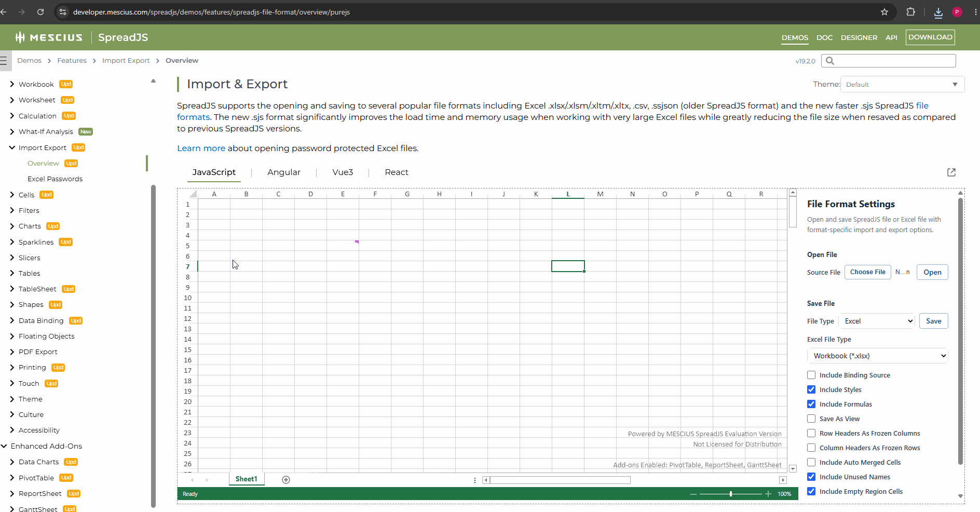Screen dimensions: 980x512
Task: Open Excel Passwords tree item
Action: tap(55, 179)
